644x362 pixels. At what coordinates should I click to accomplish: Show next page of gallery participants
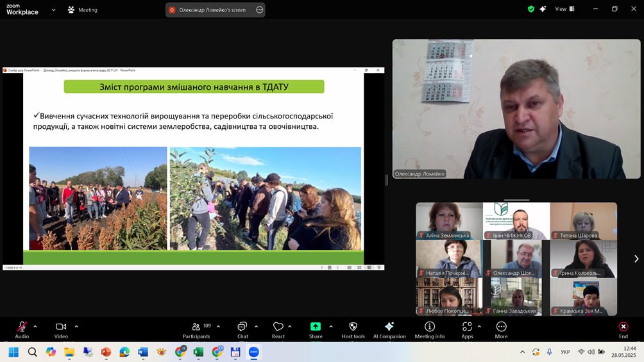pos(636,259)
